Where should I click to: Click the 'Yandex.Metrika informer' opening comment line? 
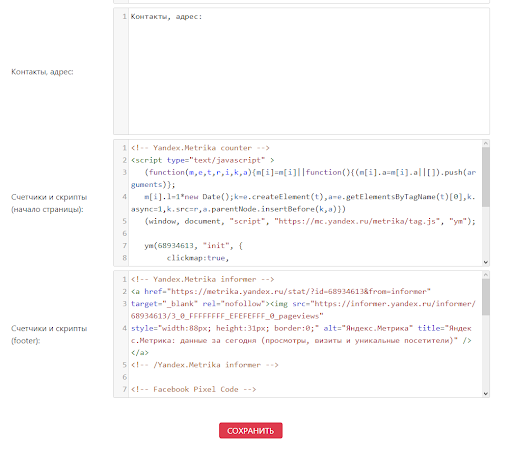coord(202,279)
